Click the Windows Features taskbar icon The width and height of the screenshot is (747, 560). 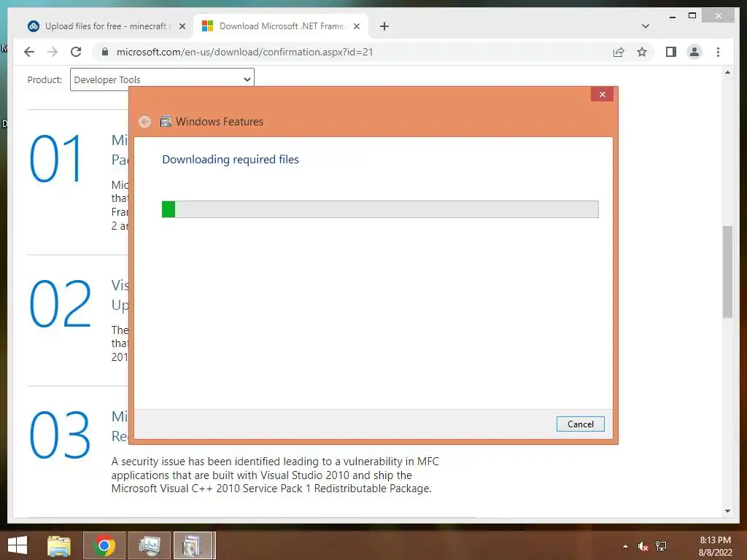coord(193,545)
